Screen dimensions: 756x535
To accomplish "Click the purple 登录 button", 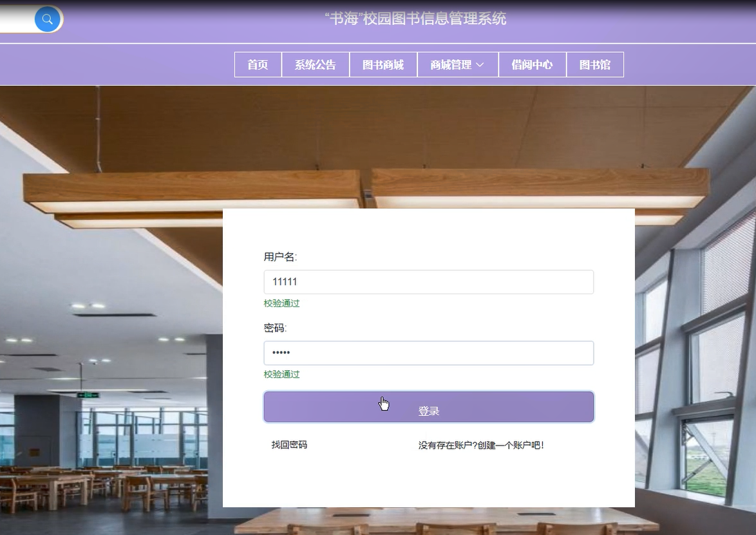I will [429, 407].
